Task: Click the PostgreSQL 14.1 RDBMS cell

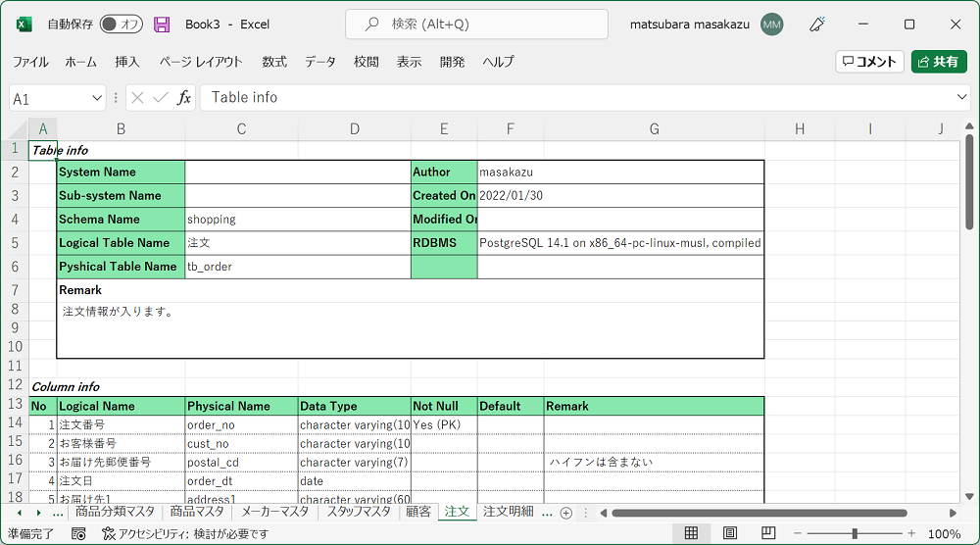Action: (x=620, y=243)
